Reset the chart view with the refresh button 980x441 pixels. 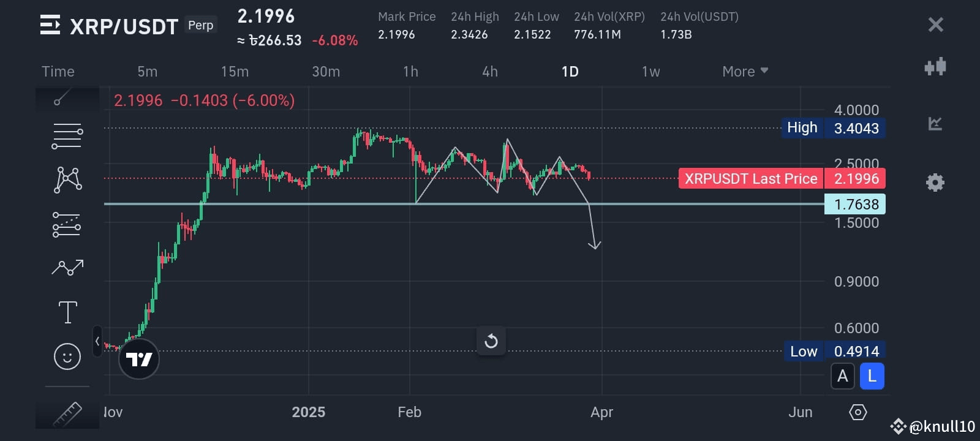pyautogui.click(x=491, y=341)
